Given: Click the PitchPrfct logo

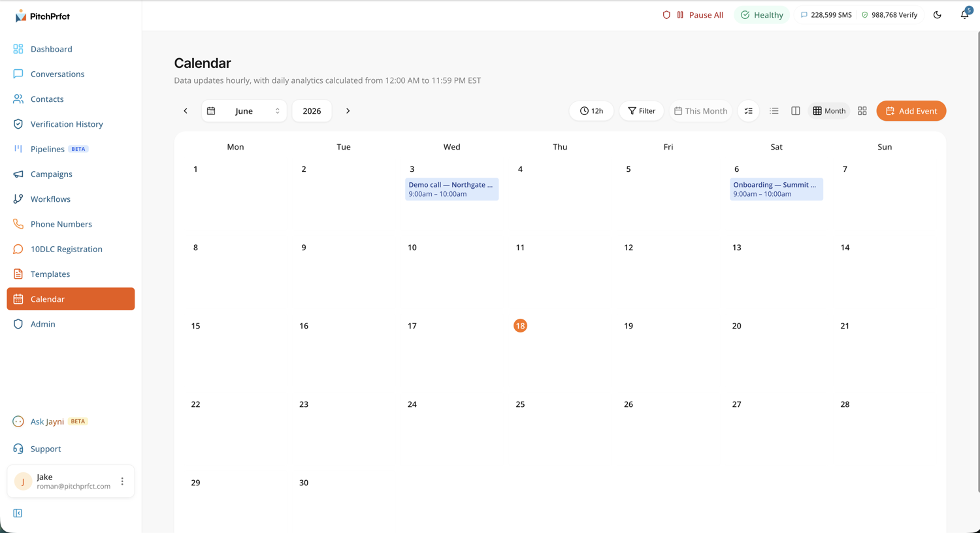Looking at the screenshot, I should tap(42, 16).
